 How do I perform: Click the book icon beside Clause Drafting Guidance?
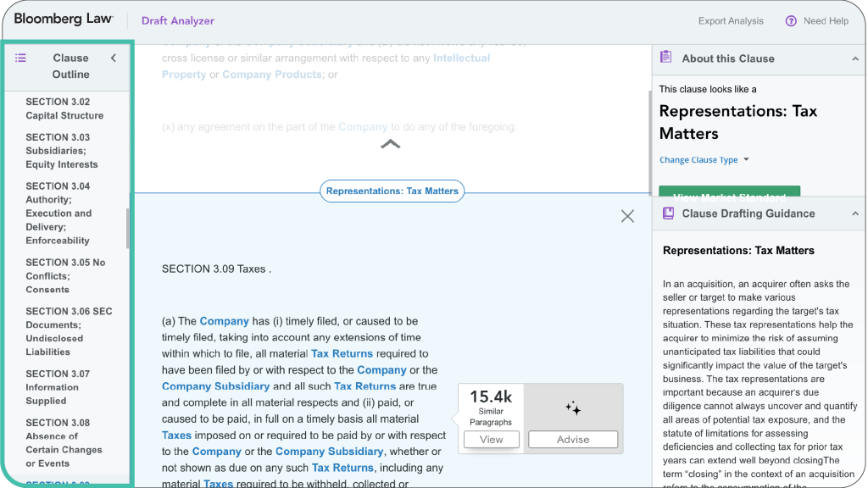coord(666,213)
